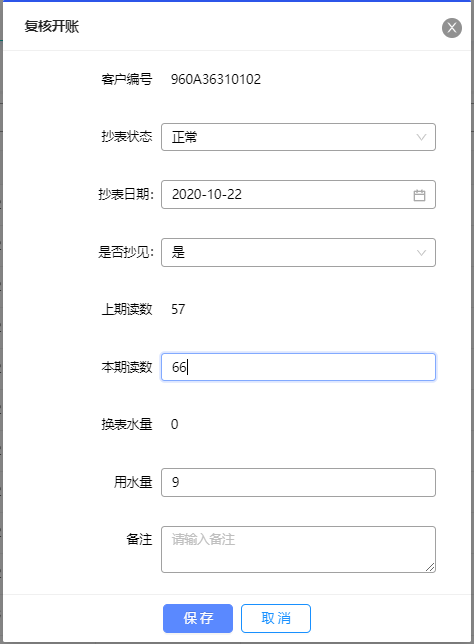Click the 本期读数 field label
This screenshot has height=644, width=474.
pos(127,367)
